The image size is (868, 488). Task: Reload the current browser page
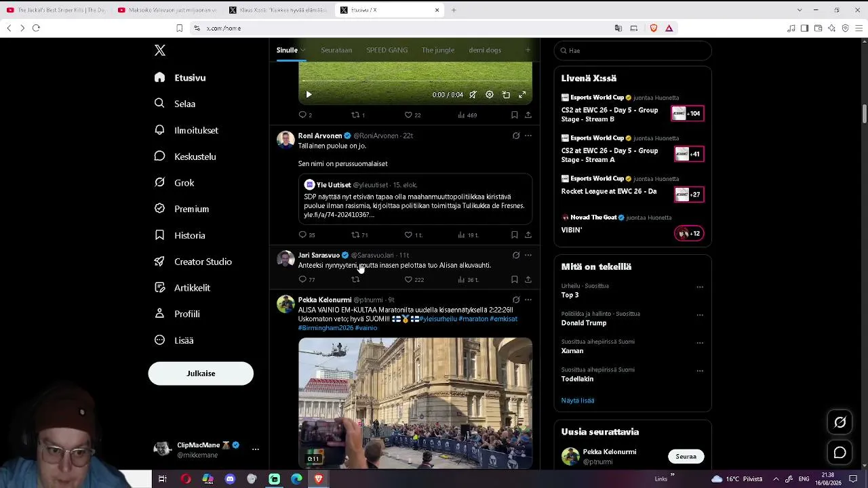(36, 28)
